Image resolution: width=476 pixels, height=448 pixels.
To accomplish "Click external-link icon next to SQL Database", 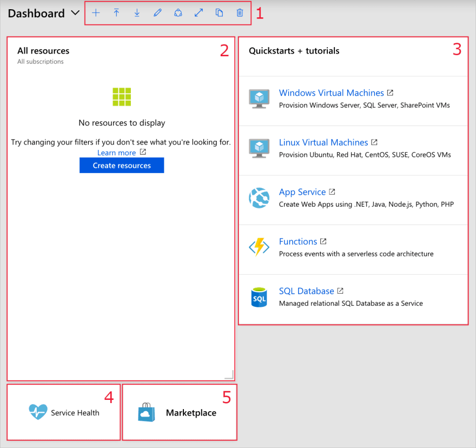I will [340, 291].
